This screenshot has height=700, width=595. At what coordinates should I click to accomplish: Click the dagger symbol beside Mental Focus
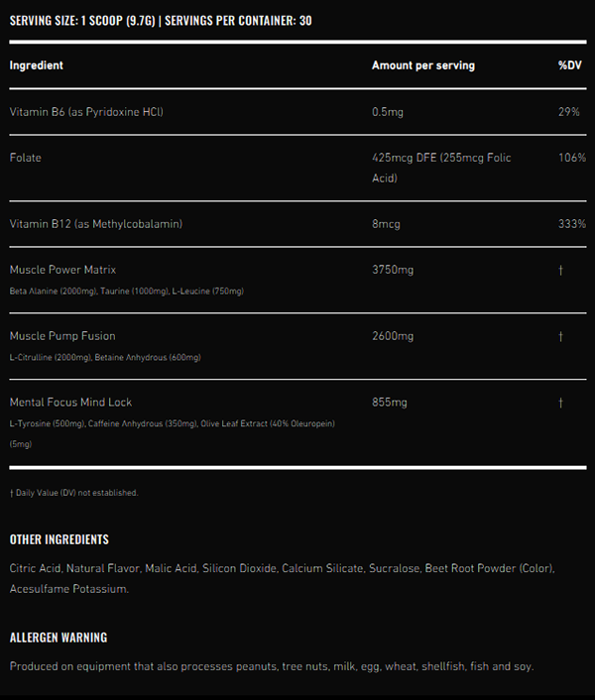[x=560, y=403]
